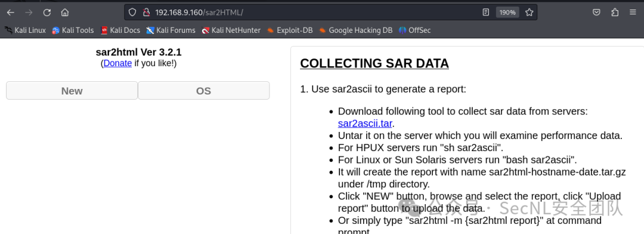Open the Kali Docs bookmark
The image size is (644, 234).
click(x=120, y=30)
